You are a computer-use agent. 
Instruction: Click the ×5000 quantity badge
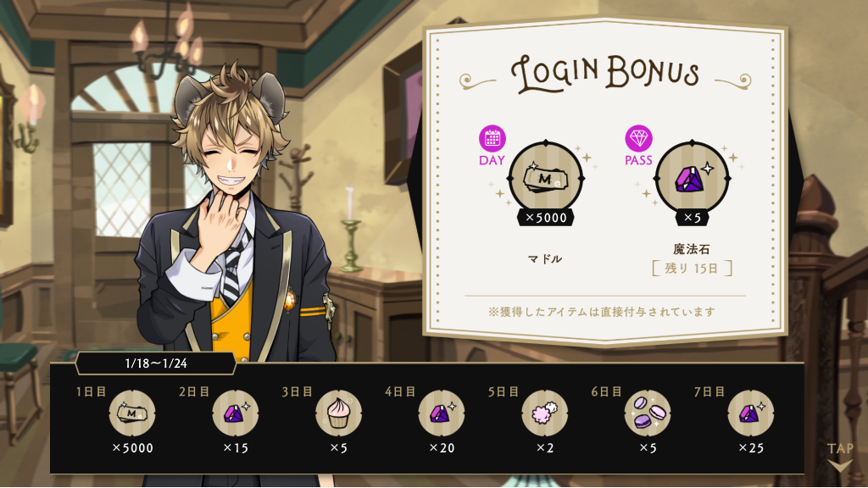click(546, 218)
